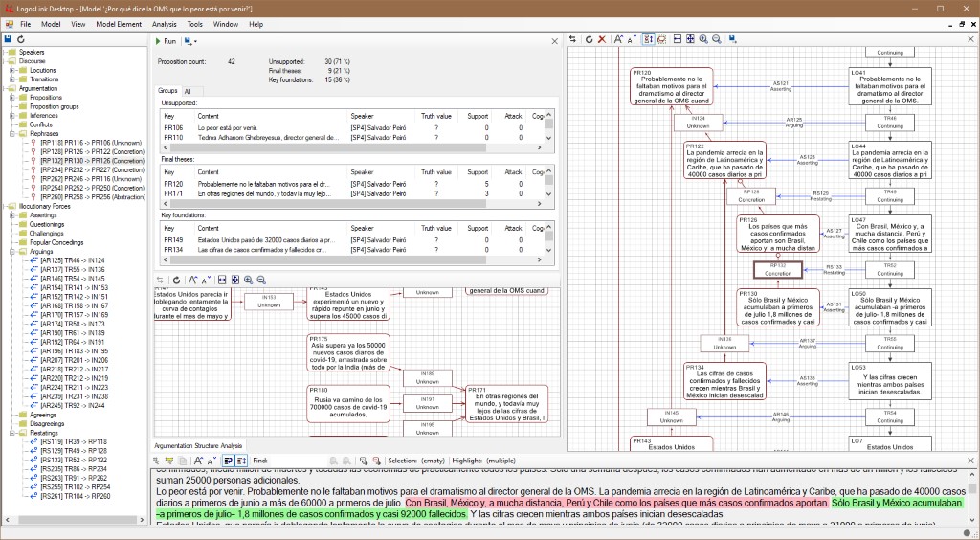This screenshot has width=980, height=540.
Task: Increase font size in the right diagram toolbar
Action: tap(618, 39)
